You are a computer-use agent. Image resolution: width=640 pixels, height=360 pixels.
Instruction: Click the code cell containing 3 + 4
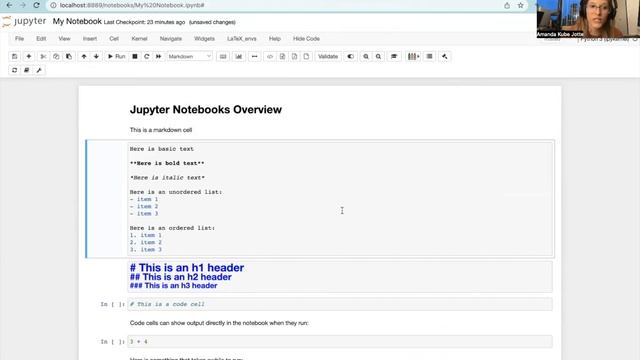pos(340,341)
